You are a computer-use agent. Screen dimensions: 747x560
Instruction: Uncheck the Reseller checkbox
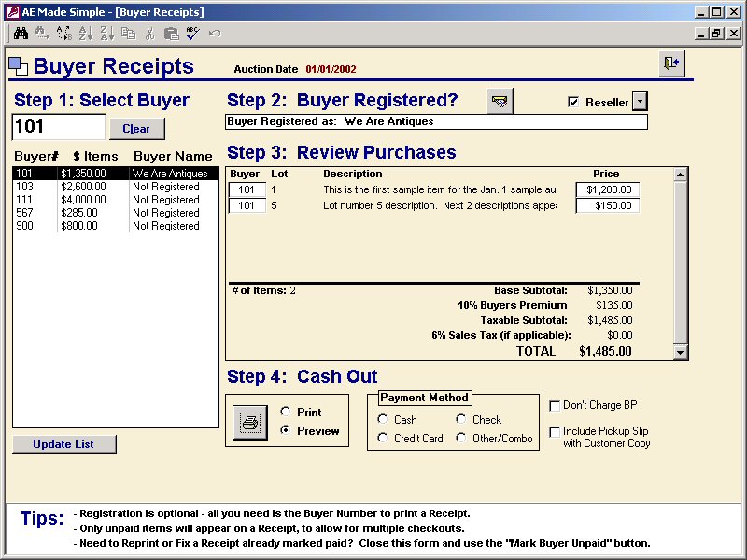[x=573, y=102]
